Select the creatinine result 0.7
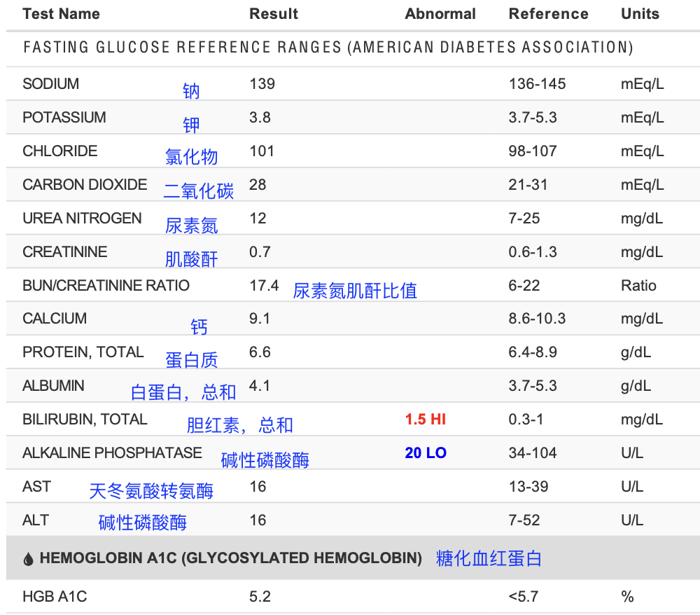This screenshot has height=615, width=700. point(260,252)
